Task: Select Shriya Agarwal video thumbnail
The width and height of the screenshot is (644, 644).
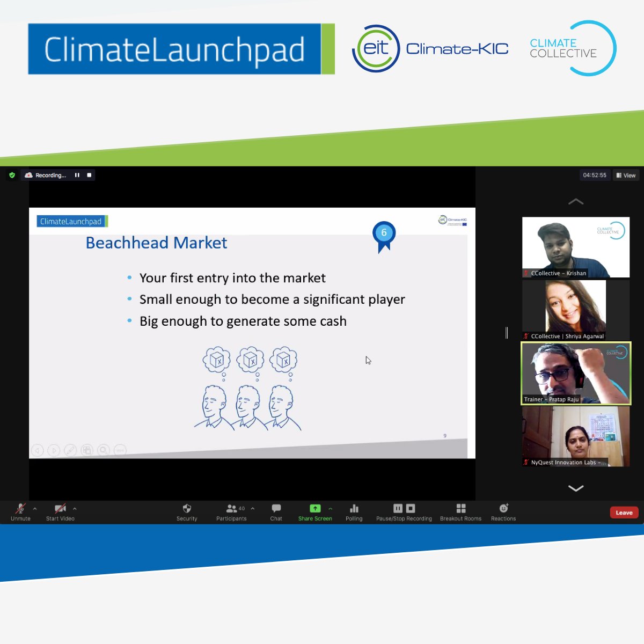Action: [576, 310]
